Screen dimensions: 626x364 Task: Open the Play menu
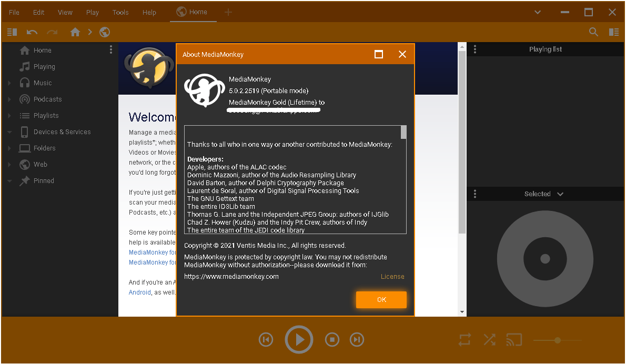point(92,13)
